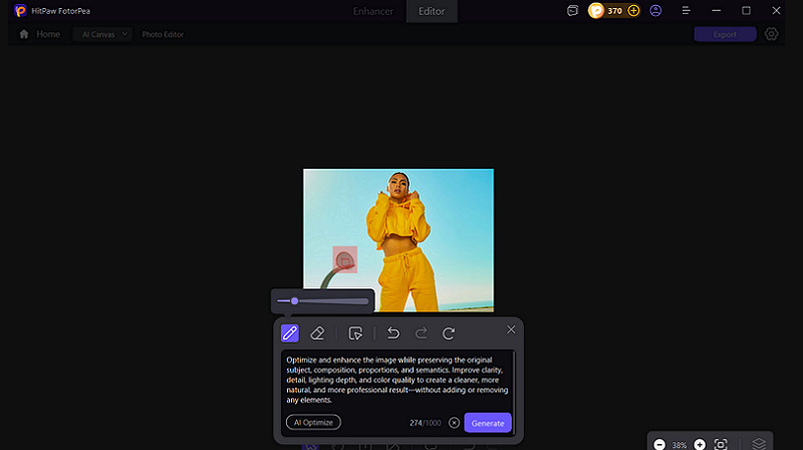Switch to the Enhancer tab
Image resolution: width=803 pixels, height=450 pixels.
[x=373, y=11]
